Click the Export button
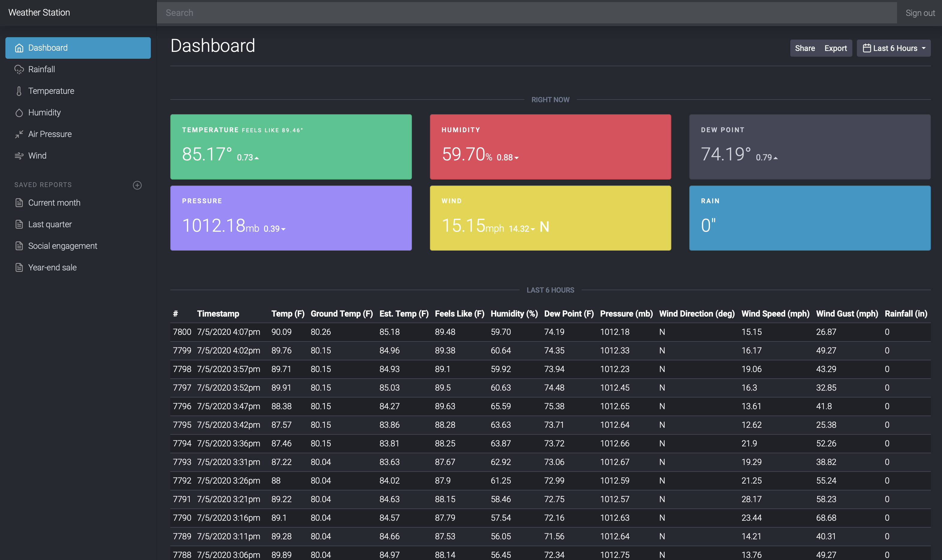The image size is (942, 560). (x=835, y=48)
